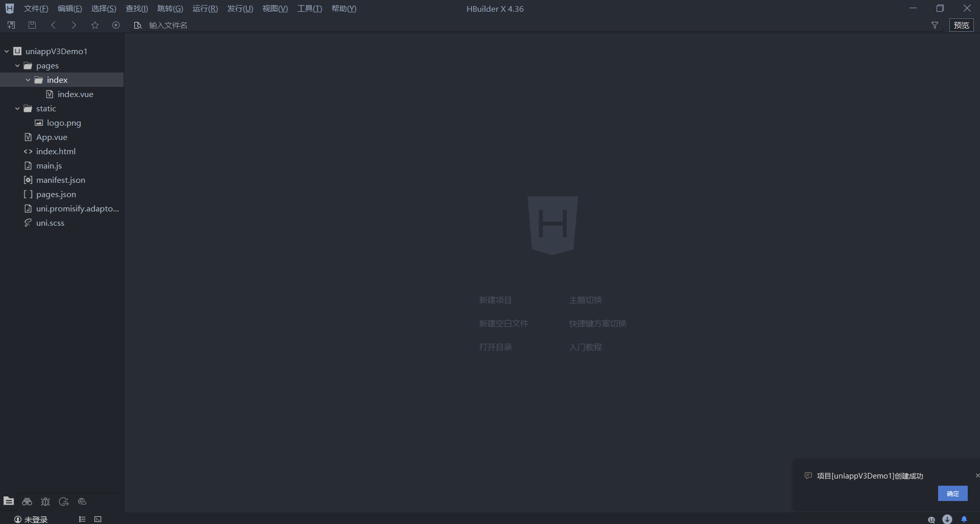Click the 主题切换 link
The height and width of the screenshot is (524, 980).
click(586, 300)
